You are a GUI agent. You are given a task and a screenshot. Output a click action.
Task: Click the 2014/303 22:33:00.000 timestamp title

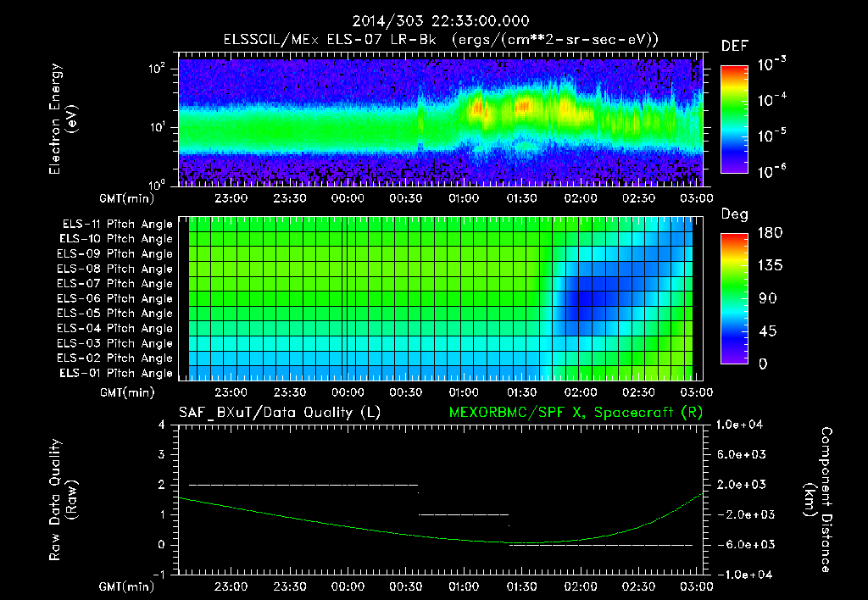point(441,21)
